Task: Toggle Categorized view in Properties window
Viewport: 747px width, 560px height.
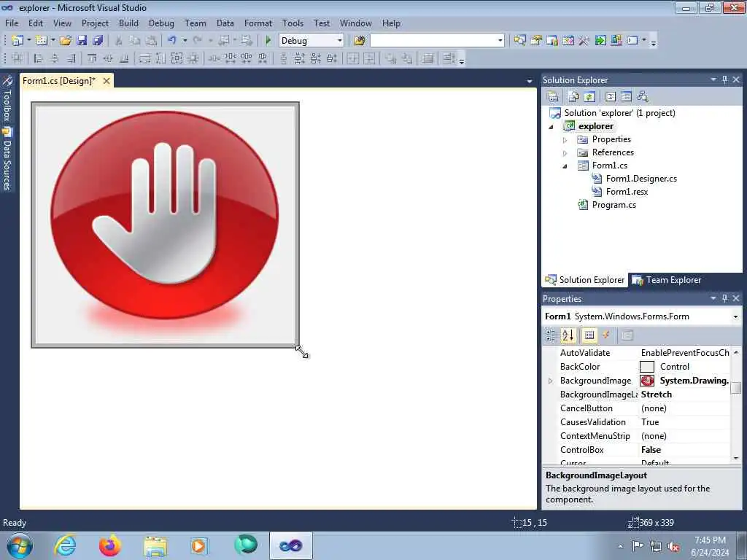Action: [550, 335]
